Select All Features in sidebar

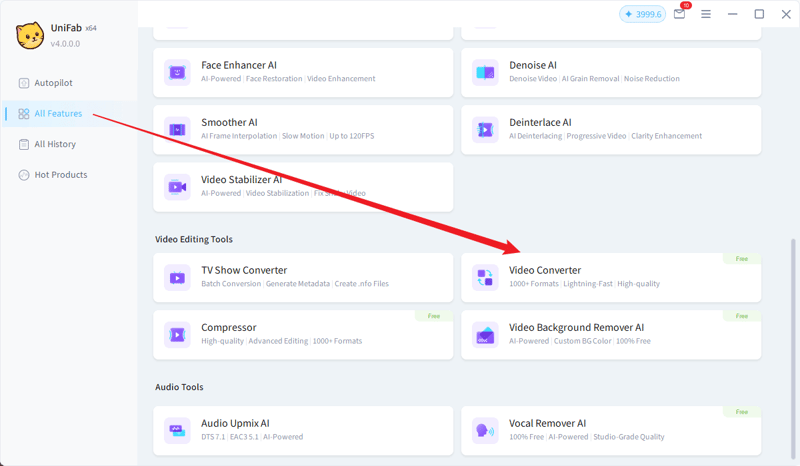click(58, 114)
